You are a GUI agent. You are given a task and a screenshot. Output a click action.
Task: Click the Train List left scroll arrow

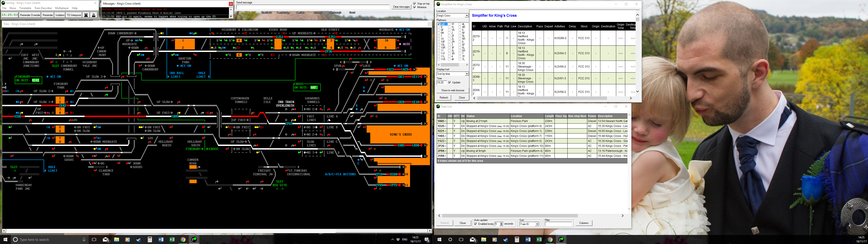coord(439,216)
